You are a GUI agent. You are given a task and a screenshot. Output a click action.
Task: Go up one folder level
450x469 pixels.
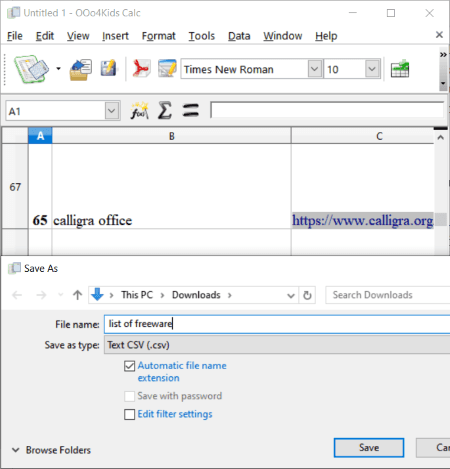coord(77,295)
